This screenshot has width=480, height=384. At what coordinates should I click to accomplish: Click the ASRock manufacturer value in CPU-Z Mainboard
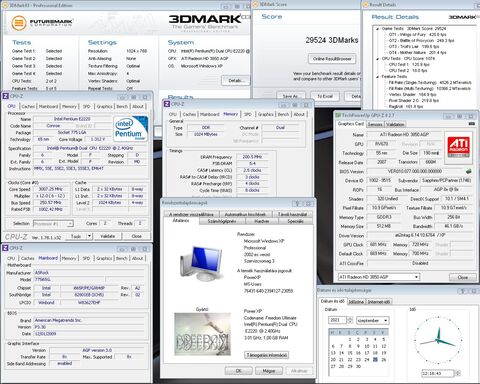tap(89, 273)
